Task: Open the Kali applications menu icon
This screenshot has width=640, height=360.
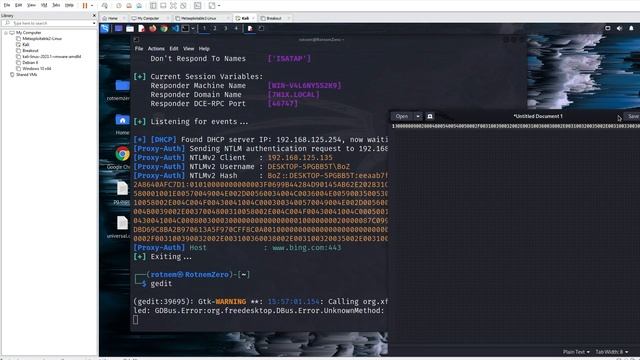Action: (x=105, y=28)
